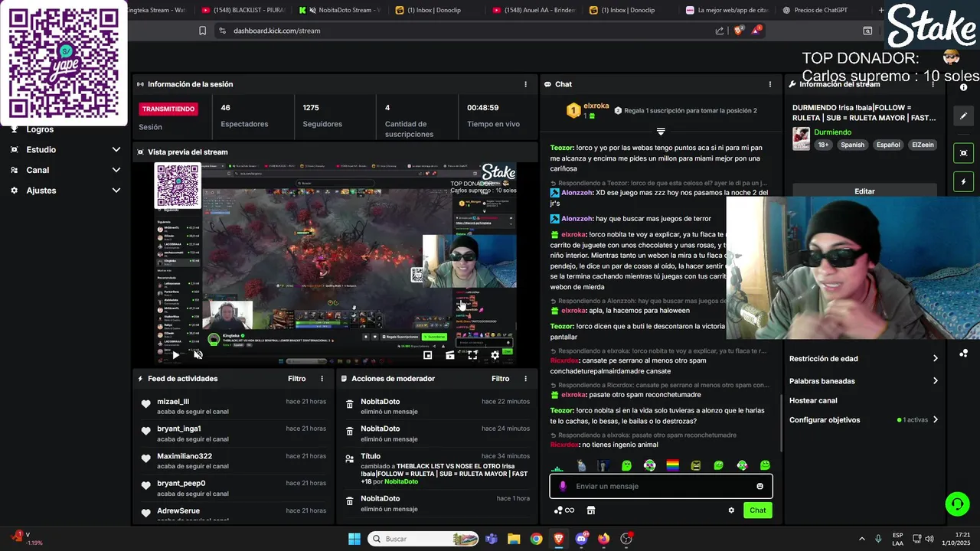Viewport: 980px width, 551px height.
Task: Switch to BLACKLIST - PIURA browser tab
Action: tap(243, 10)
